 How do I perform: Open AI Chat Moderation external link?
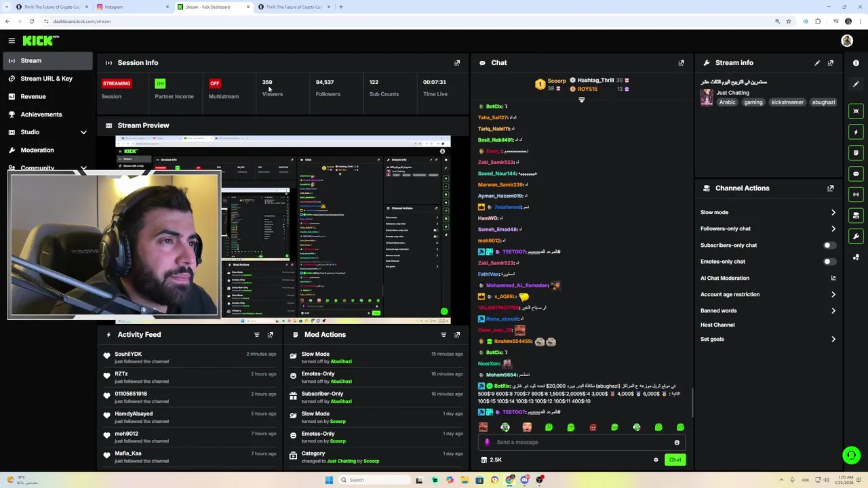(833, 278)
